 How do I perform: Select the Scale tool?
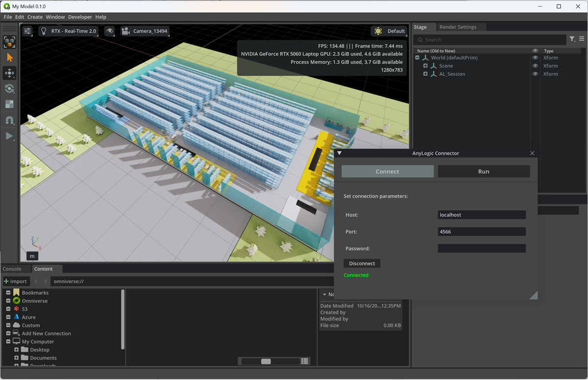click(10, 104)
